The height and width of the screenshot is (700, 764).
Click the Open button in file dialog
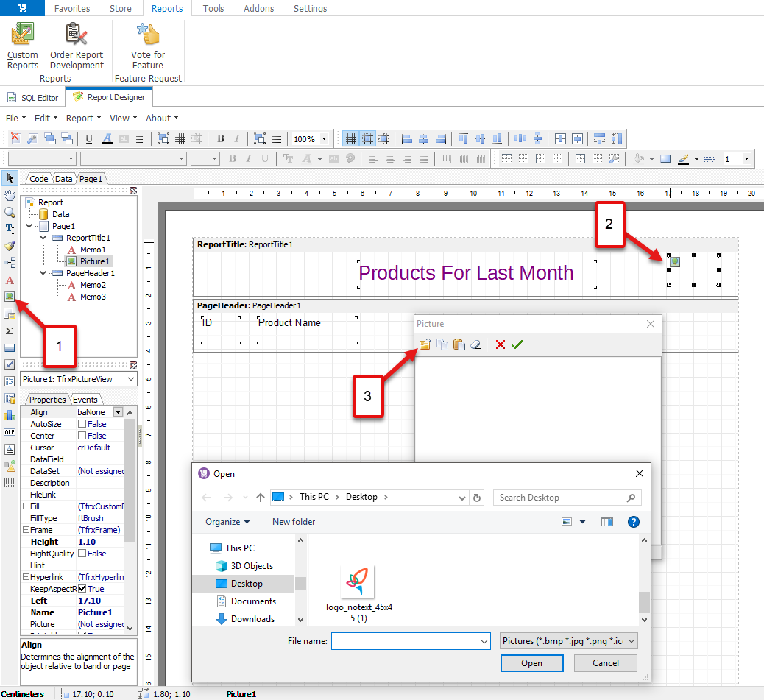click(531, 663)
